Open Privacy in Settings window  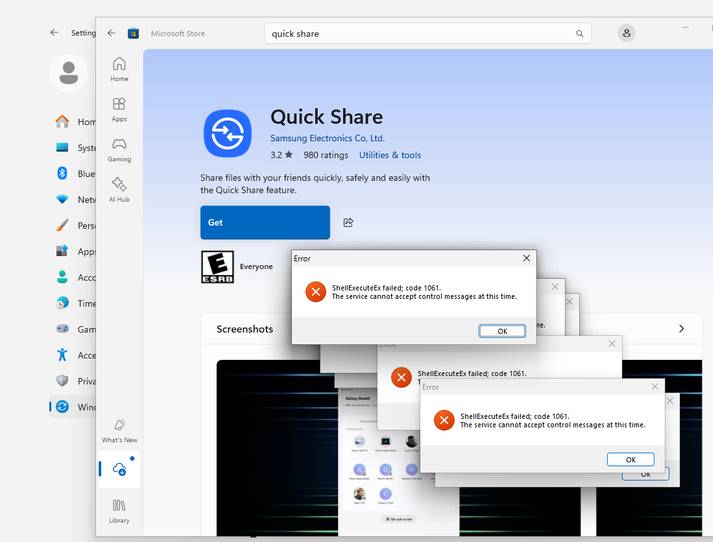pos(75,381)
